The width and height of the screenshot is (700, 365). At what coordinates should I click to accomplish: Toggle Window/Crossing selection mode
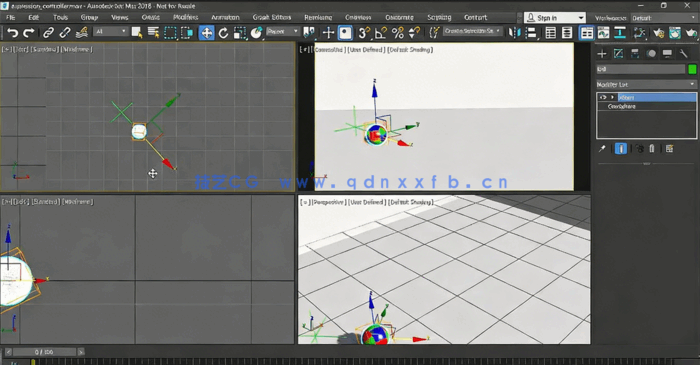coord(187,33)
